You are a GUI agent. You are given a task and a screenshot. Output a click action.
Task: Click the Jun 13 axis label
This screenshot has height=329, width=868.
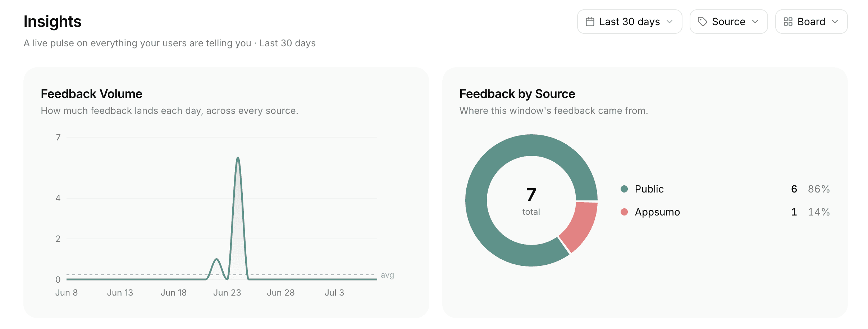point(120,293)
